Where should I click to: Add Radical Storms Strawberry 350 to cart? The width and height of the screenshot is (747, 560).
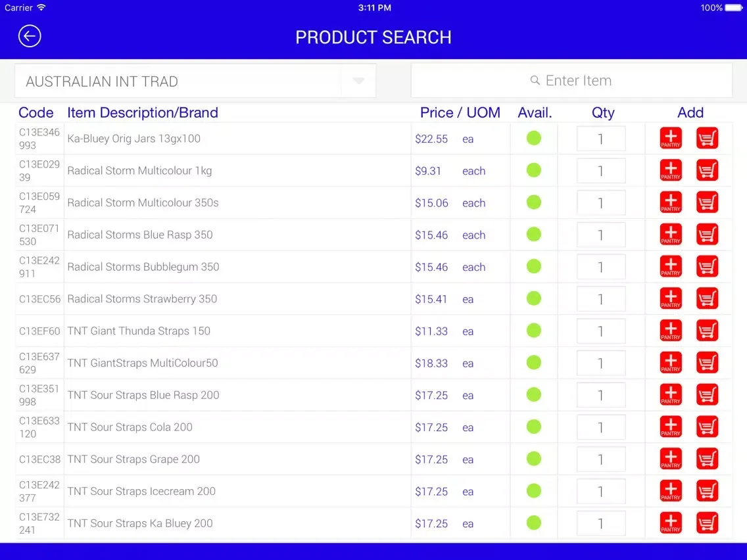pos(707,298)
